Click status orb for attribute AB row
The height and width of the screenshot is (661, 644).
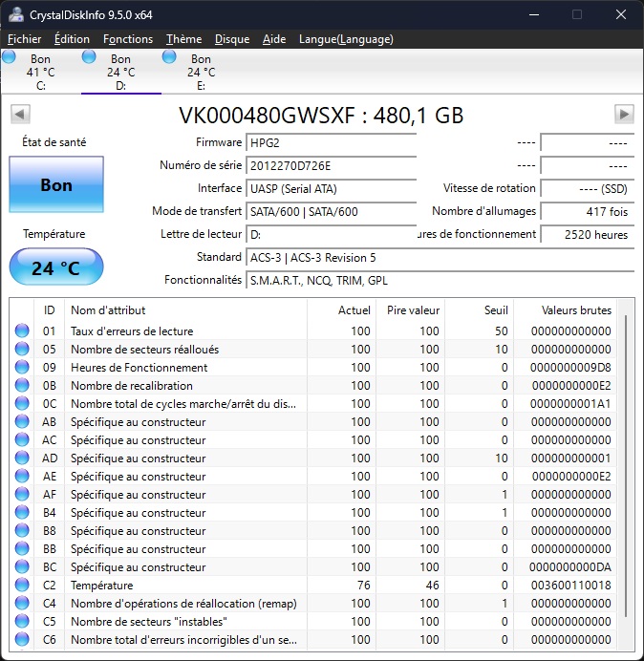pyautogui.click(x=22, y=421)
